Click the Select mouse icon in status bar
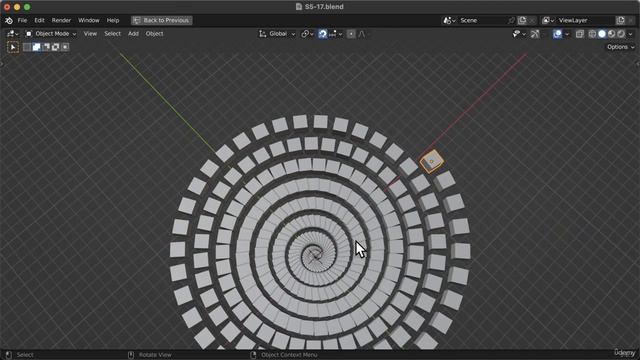 point(9,355)
